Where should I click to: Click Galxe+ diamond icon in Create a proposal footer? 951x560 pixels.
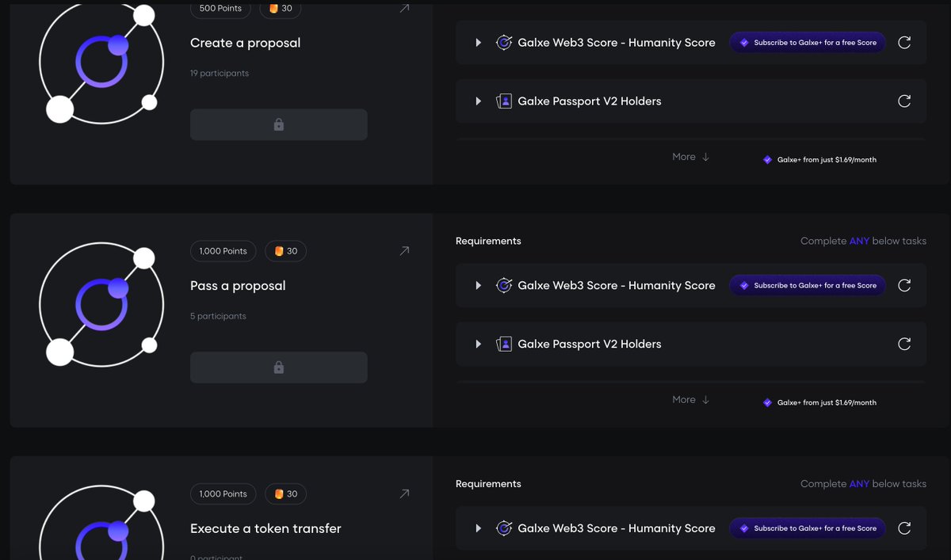click(x=767, y=160)
